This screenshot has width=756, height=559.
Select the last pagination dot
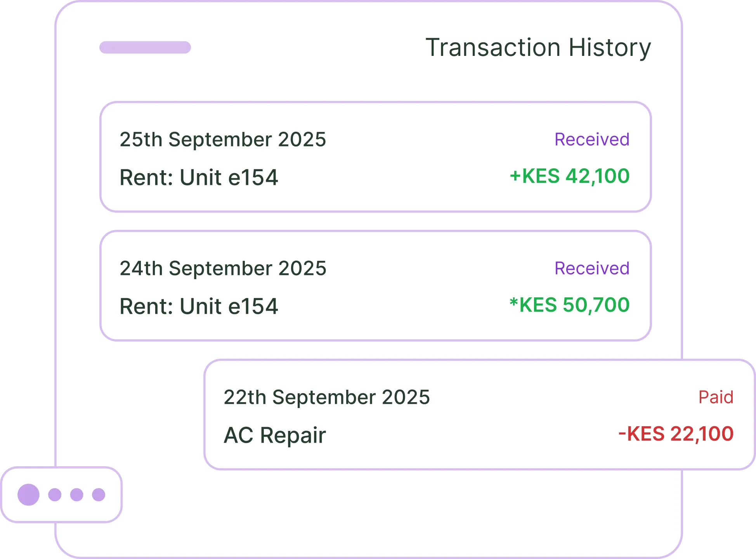(x=99, y=495)
